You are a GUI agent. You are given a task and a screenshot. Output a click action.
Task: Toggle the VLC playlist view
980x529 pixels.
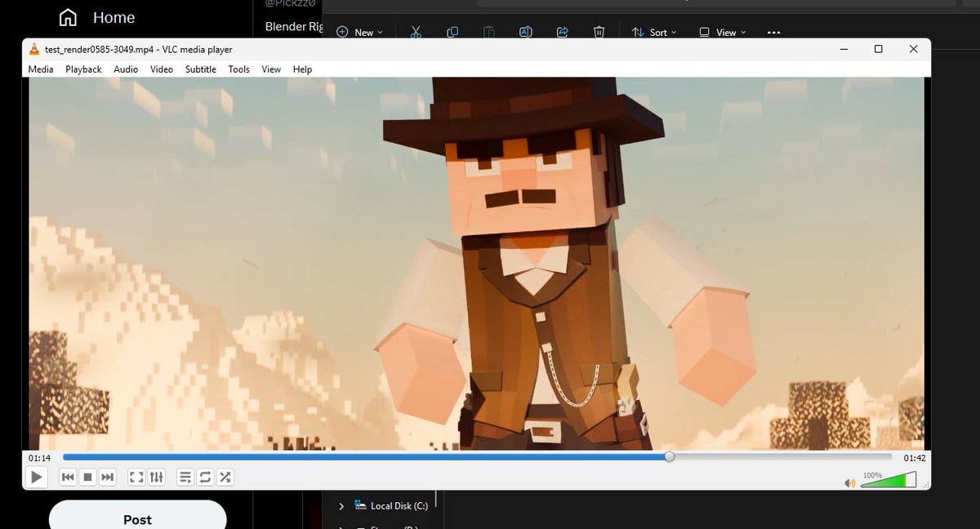[x=185, y=477]
